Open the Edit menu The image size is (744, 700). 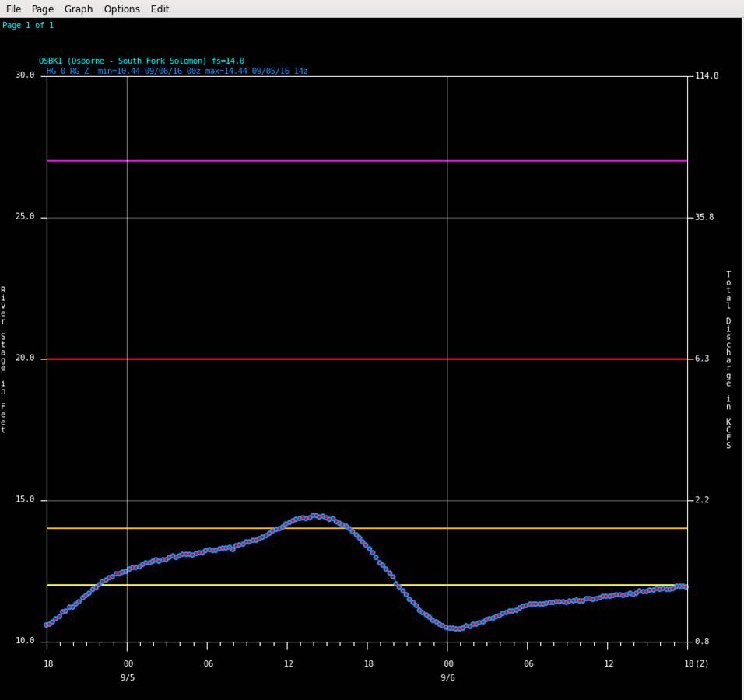point(160,9)
